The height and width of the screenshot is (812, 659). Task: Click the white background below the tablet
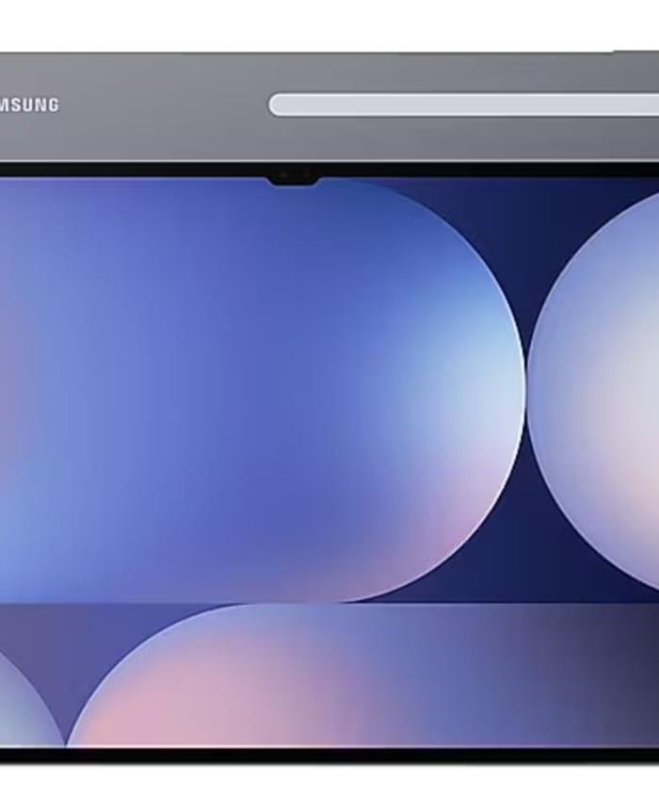tap(329, 789)
